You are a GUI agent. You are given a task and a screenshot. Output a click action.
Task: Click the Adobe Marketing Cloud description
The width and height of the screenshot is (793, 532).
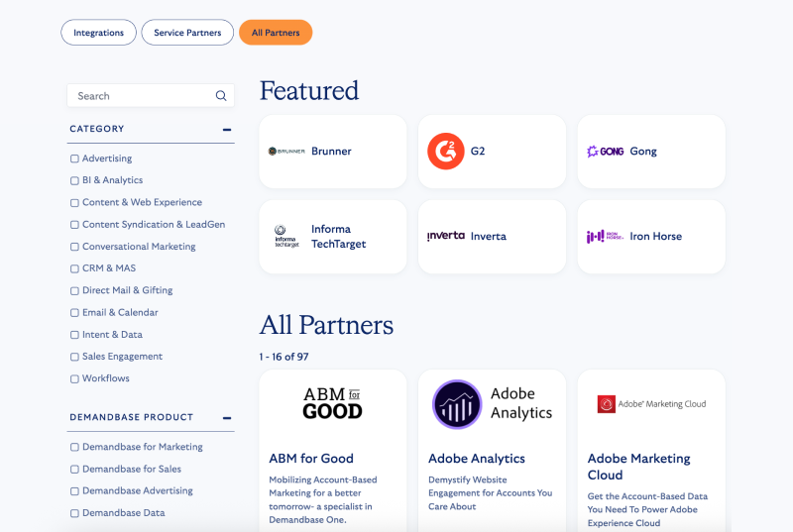(x=647, y=509)
